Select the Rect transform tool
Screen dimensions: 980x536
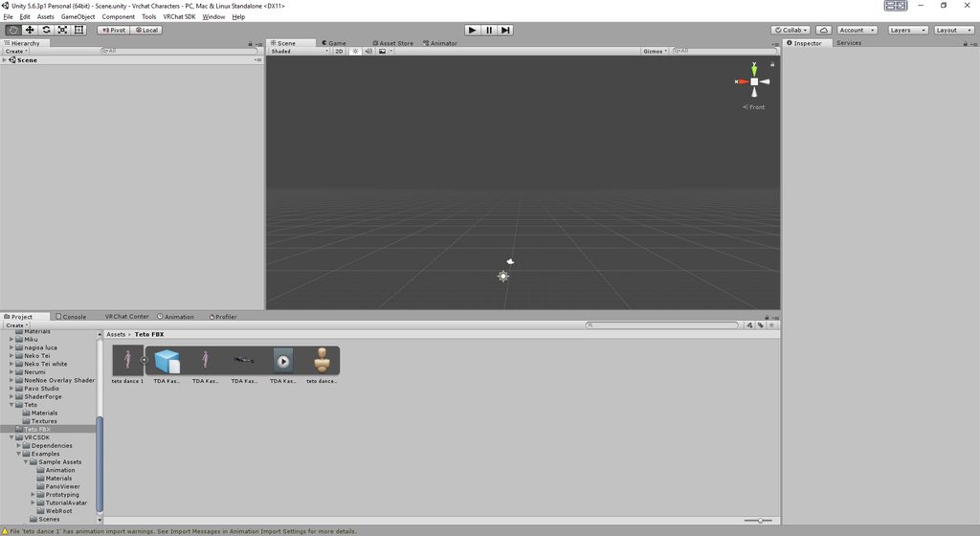click(78, 30)
